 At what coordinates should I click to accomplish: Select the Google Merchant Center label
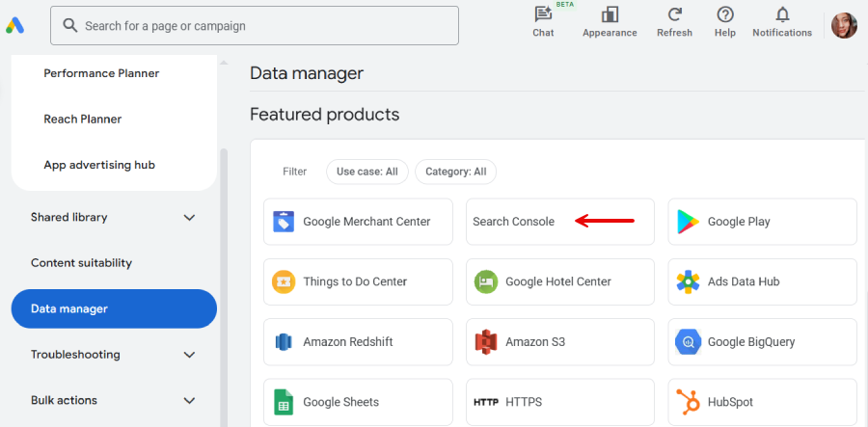(366, 222)
